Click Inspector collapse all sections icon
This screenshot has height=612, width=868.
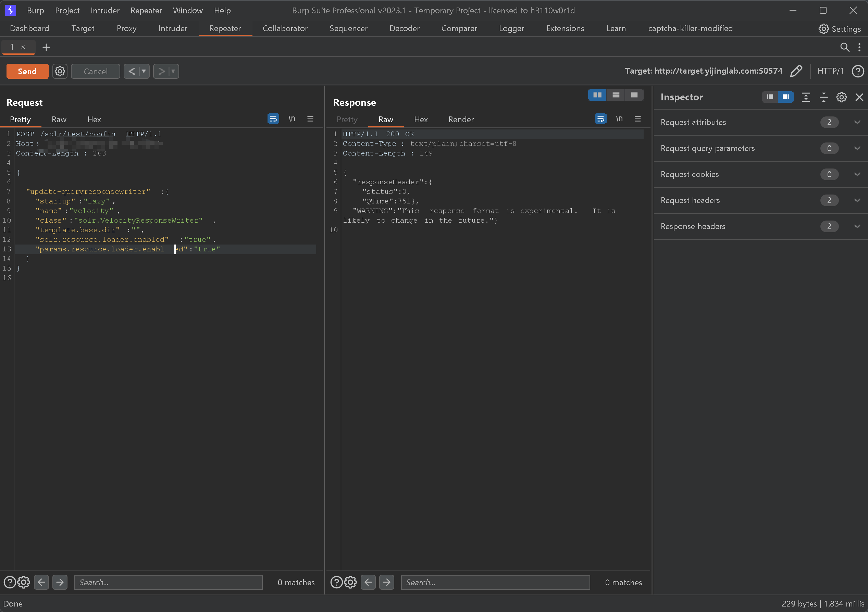(823, 97)
